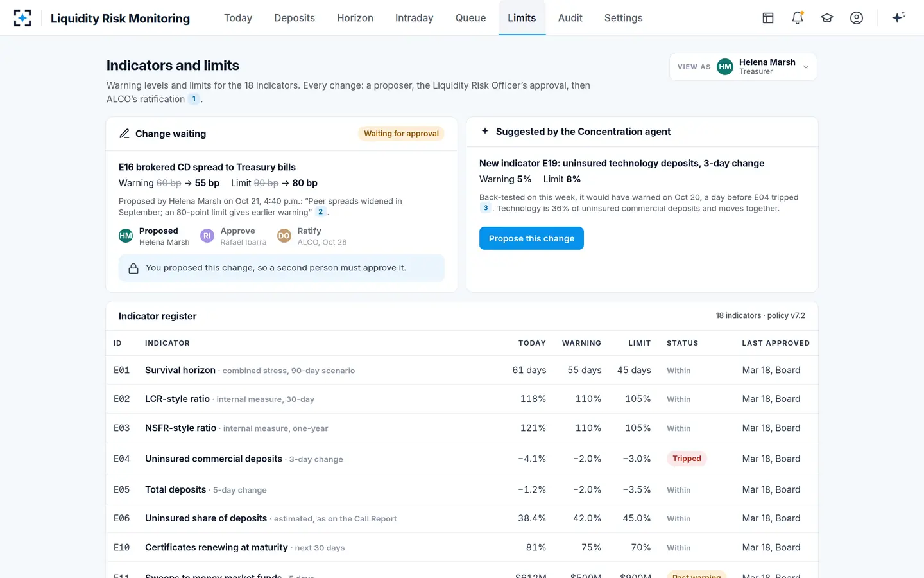This screenshot has height=578, width=924.
Task: Open the graduation cap learning icon
Action: coord(827,18)
